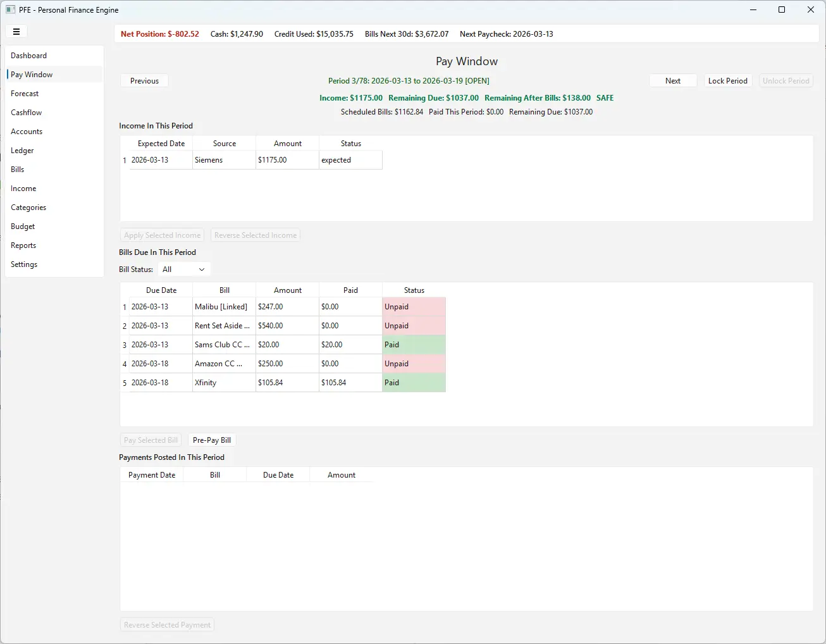The image size is (826, 644).
Task: Go to the Forecast page
Action: coord(54,94)
